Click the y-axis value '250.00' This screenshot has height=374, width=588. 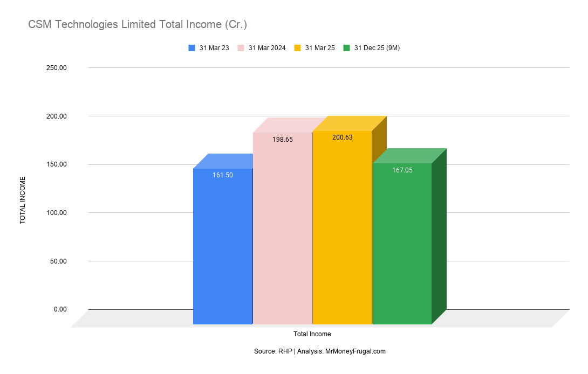tap(56, 68)
